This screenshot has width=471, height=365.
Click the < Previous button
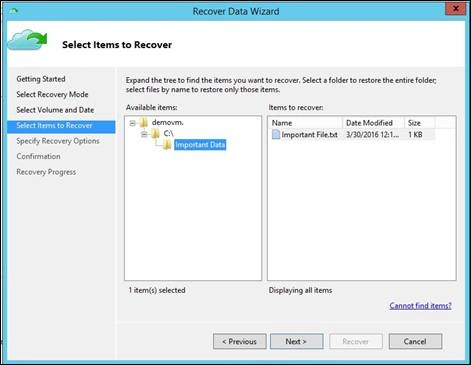tap(240, 342)
